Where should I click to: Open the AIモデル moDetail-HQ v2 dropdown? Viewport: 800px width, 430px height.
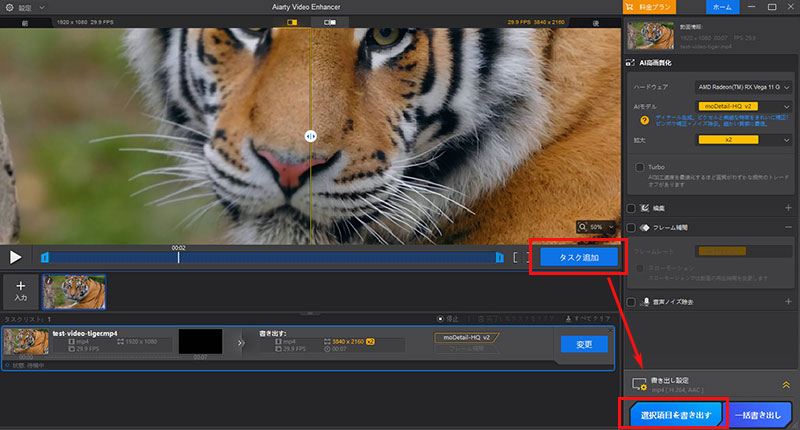(x=743, y=106)
